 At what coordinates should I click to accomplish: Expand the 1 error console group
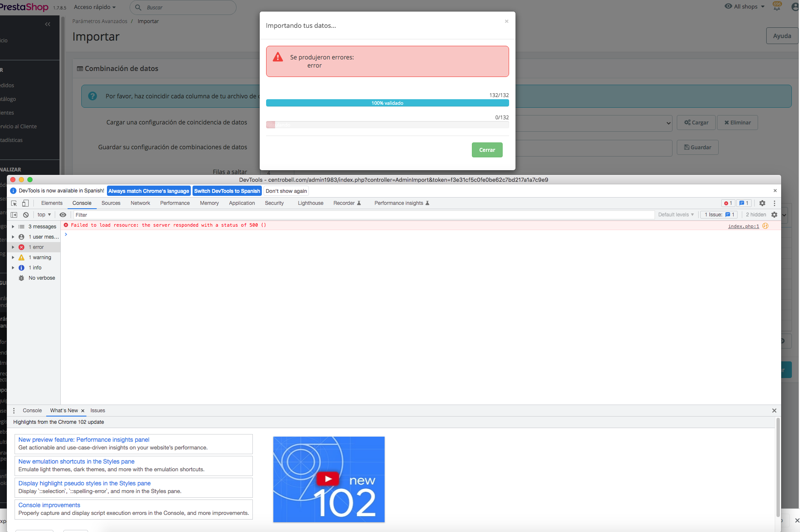click(13, 247)
